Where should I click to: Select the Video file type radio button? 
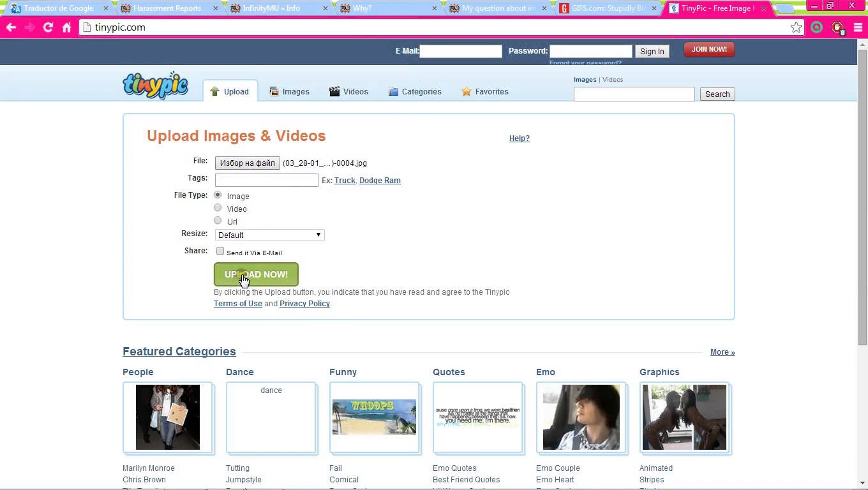tap(218, 208)
